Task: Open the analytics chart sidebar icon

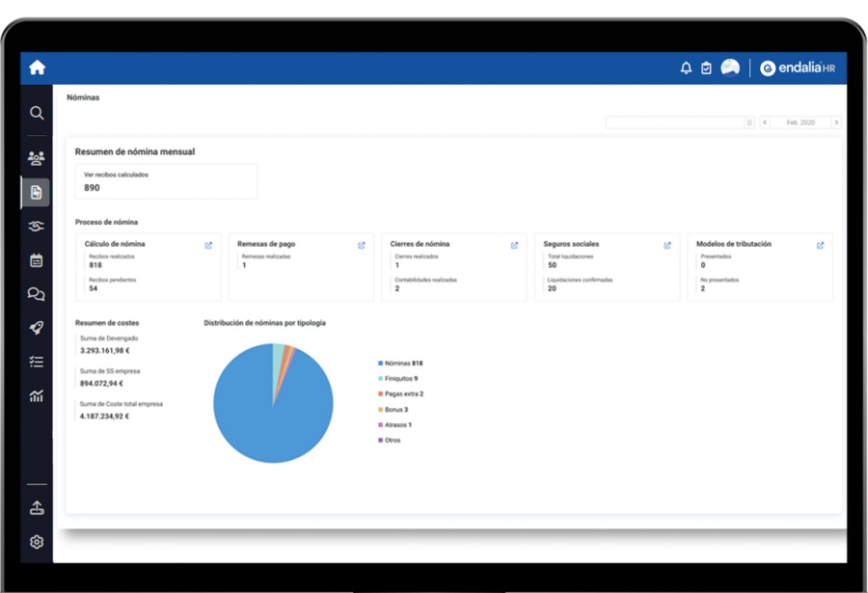Action: 37,395
